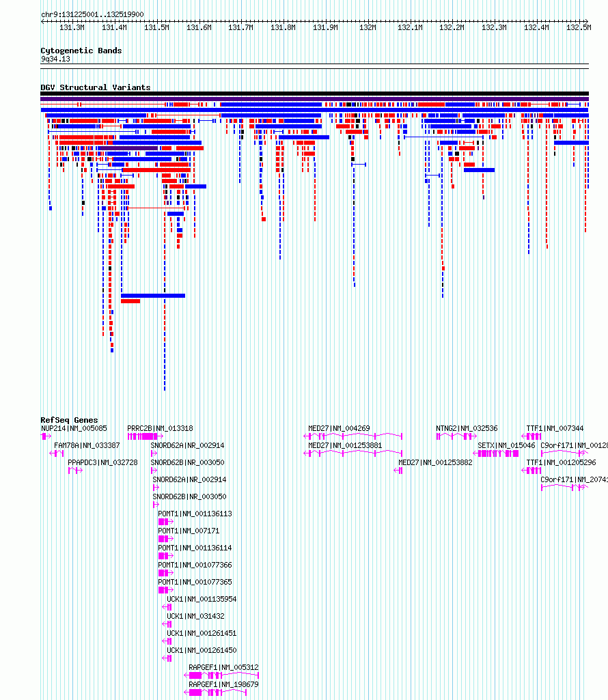This screenshot has height=700, width=608.
Task: Click the RefSeq Genes track title
Action: pyautogui.click(x=69, y=420)
